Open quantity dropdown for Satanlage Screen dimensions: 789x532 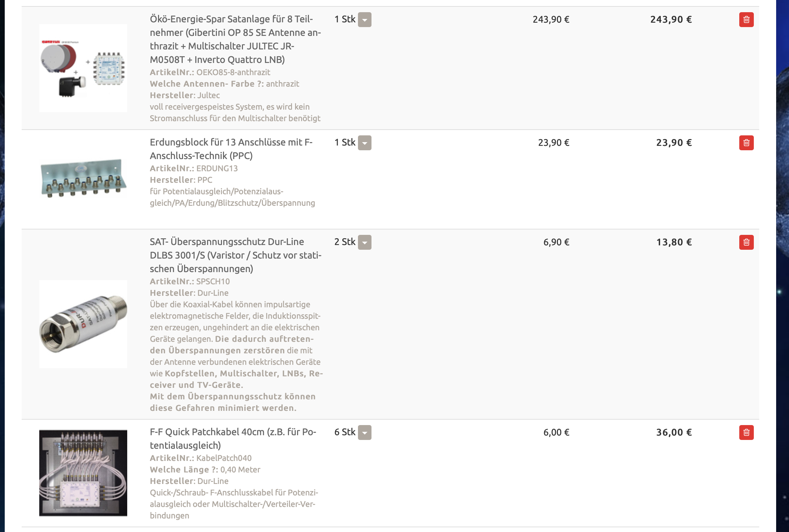click(365, 20)
